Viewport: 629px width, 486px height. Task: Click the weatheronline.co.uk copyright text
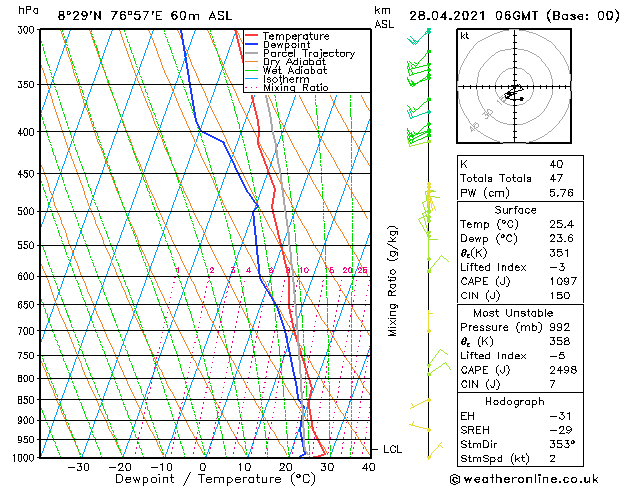tap(524, 479)
